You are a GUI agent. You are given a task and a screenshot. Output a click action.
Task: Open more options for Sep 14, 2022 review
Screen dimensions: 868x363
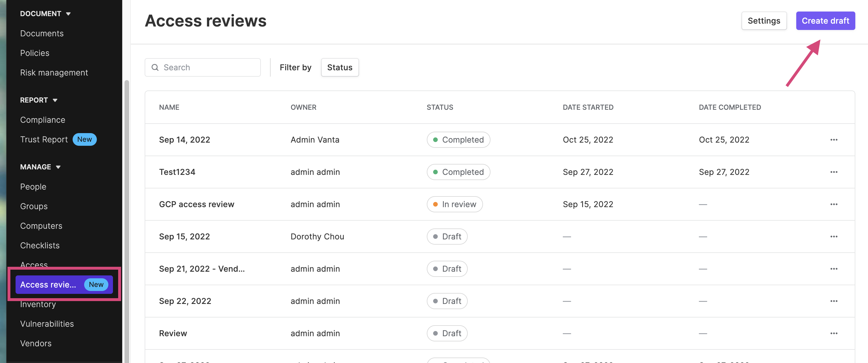(834, 140)
